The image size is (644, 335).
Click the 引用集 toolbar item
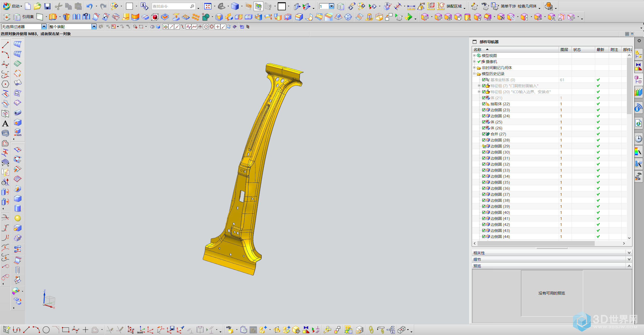(28, 17)
